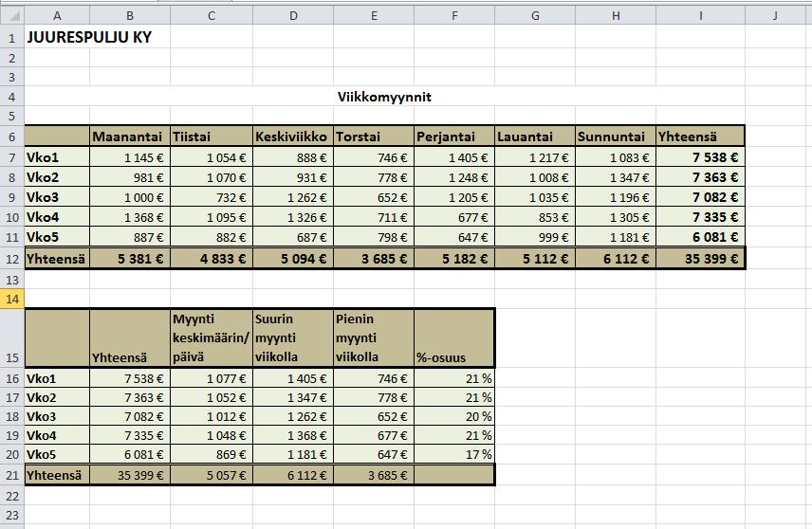Click the Select All corner button
The image size is (812, 529).
click(x=12, y=15)
